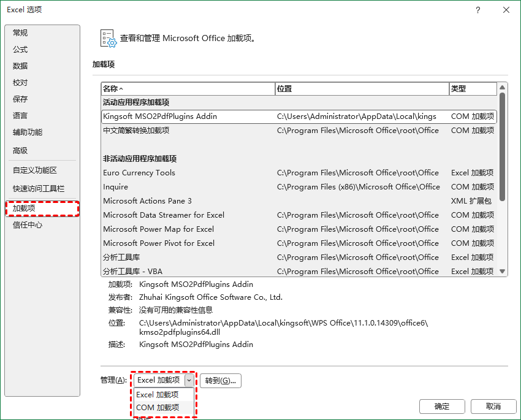Close the Excel Options dialog

coord(506,10)
